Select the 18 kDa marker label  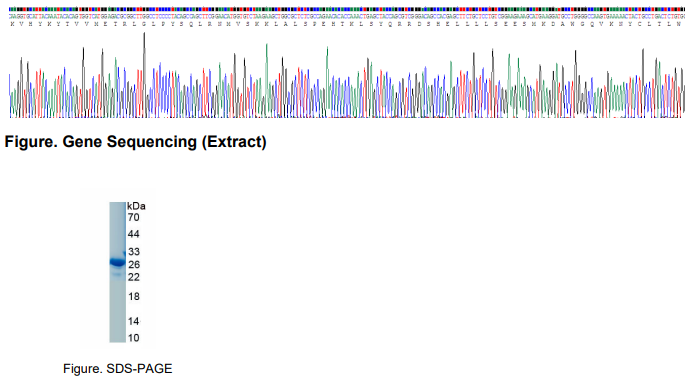134,296
